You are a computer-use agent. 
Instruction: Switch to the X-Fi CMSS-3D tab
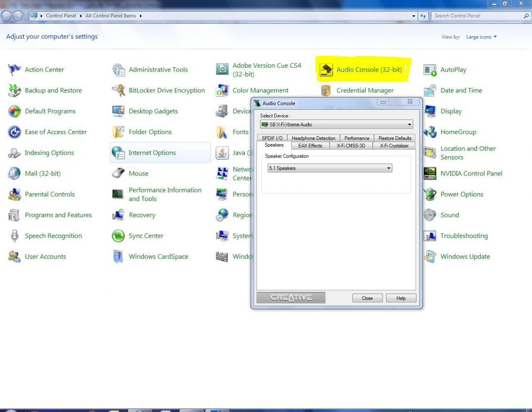point(351,146)
